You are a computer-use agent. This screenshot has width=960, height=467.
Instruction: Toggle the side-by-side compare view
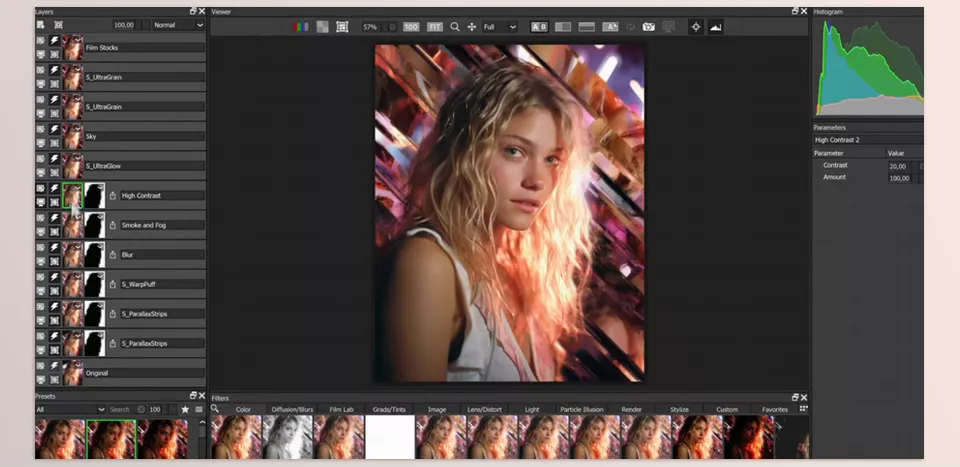tap(563, 27)
